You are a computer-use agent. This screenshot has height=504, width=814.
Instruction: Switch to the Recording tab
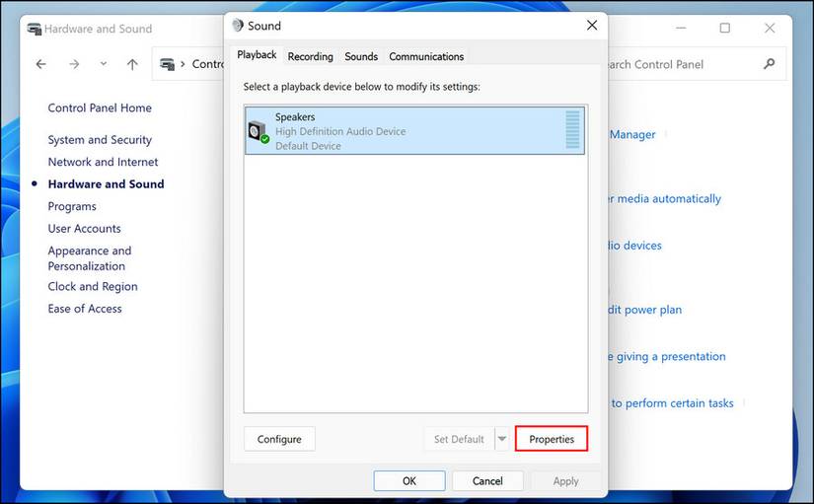point(311,56)
